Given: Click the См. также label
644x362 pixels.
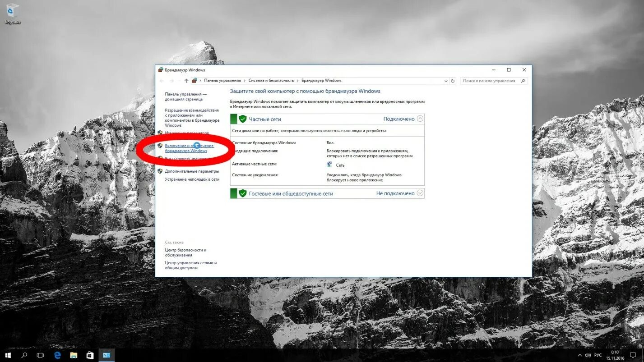Looking at the screenshot, I should [174, 243].
